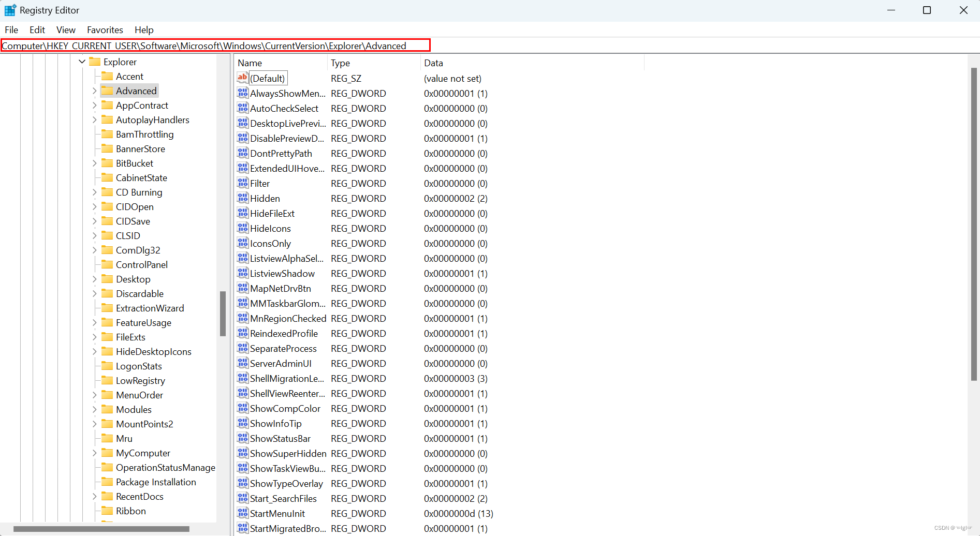The height and width of the screenshot is (536, 980).
Task: Expand the AppContract key chevron
Action: (x=94, y=106)
